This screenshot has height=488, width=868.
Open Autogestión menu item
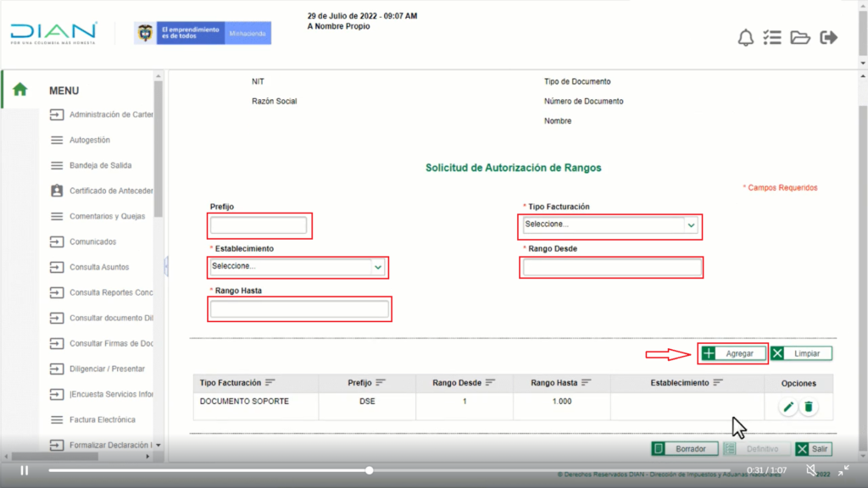90,140
